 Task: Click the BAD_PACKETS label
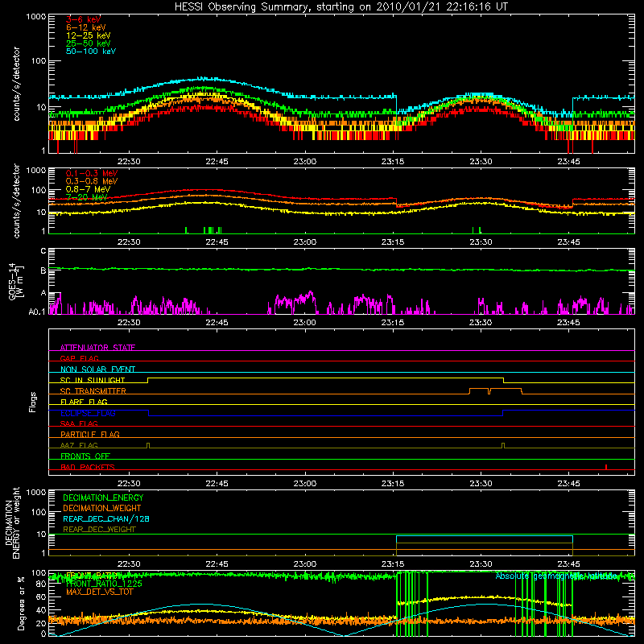(x=88, y=467)
